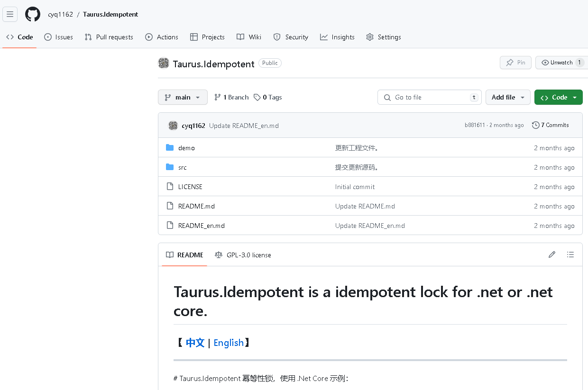
Task: Open the green Code dropdown button
Action: pyautogui.click(x=559, y=97)
